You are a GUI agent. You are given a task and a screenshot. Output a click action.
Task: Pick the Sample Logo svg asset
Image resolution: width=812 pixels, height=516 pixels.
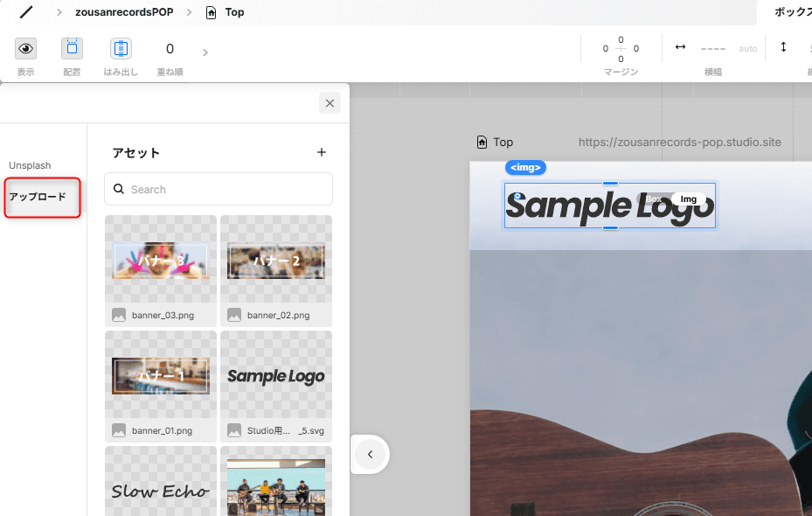276,375
